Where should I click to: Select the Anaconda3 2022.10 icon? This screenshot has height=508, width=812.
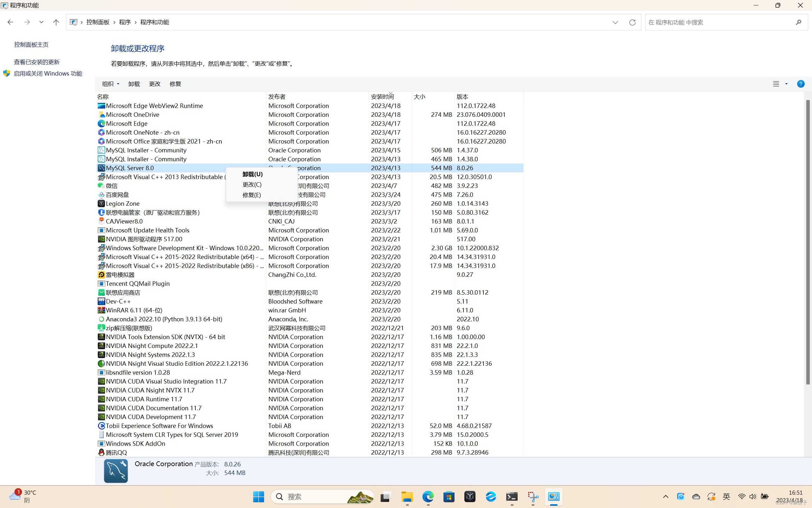point(101,319)
